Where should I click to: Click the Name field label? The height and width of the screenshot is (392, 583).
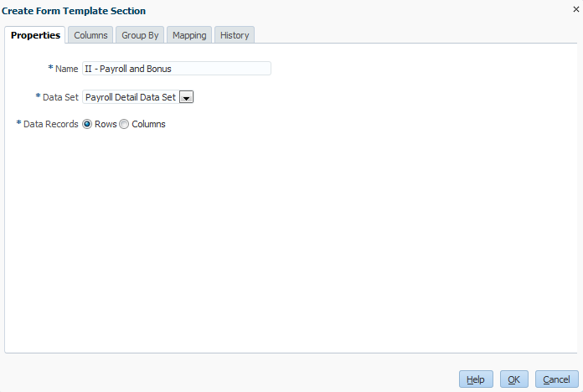pyautogui.click(x=66, y=69)
